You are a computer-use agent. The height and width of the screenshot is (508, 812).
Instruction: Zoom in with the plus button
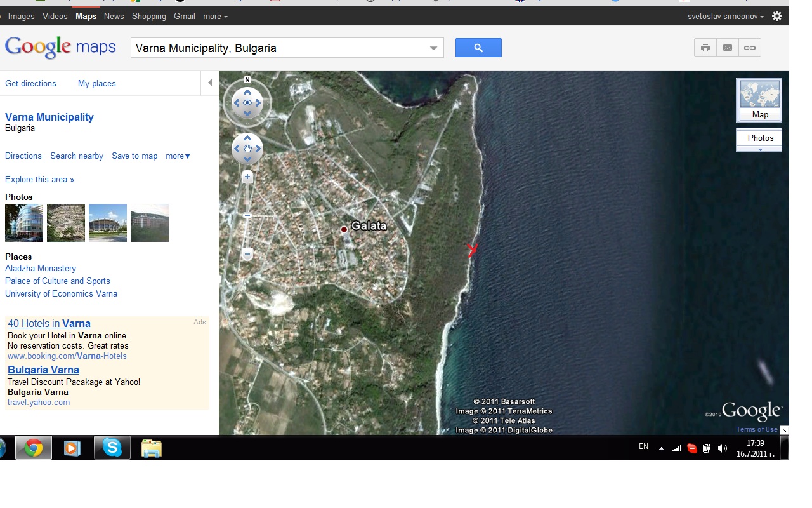tap(247, 177)
